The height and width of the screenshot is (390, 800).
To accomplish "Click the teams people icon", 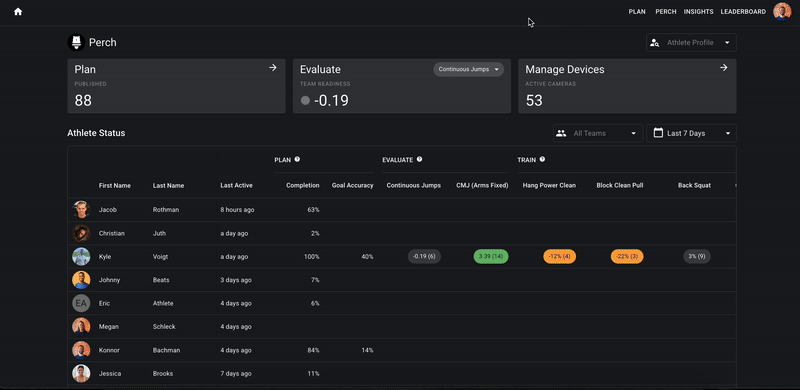I will (561, 133).
